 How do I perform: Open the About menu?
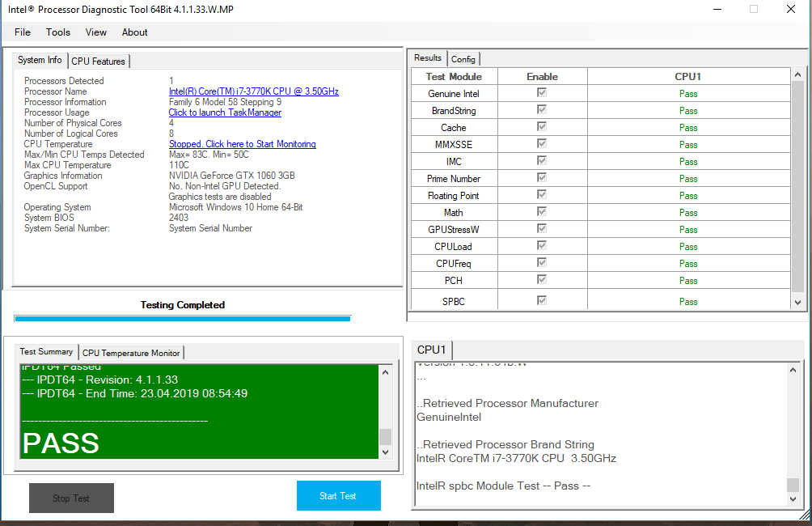pos(134,32)
